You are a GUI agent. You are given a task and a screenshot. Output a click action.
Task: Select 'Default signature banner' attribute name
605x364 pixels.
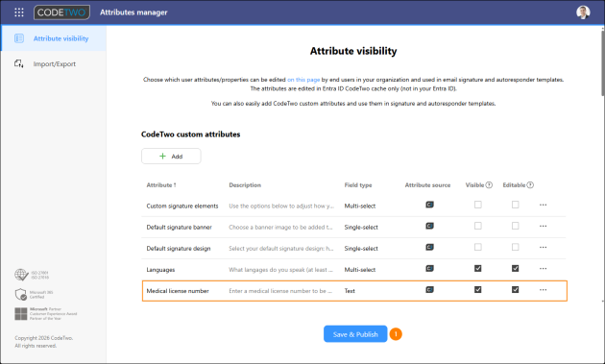pos(179,228)
